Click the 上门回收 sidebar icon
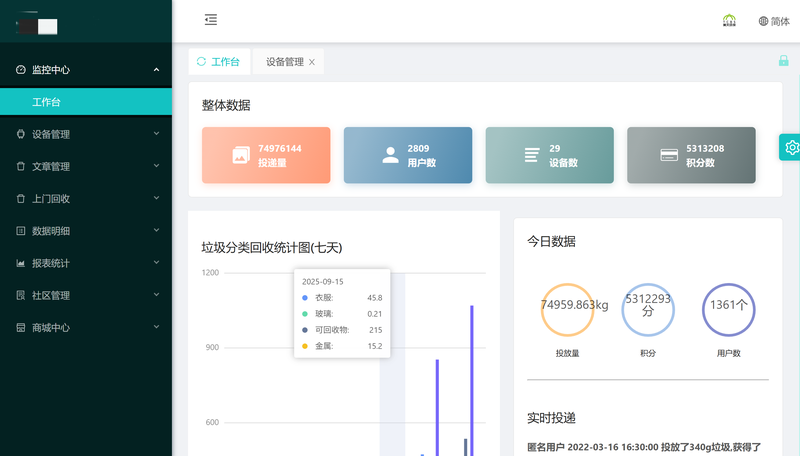 [20, 198]
